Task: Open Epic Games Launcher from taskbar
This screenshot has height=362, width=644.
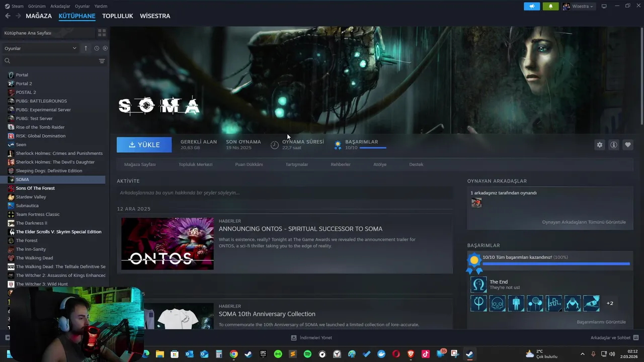Action: click(x=263, y=354)
